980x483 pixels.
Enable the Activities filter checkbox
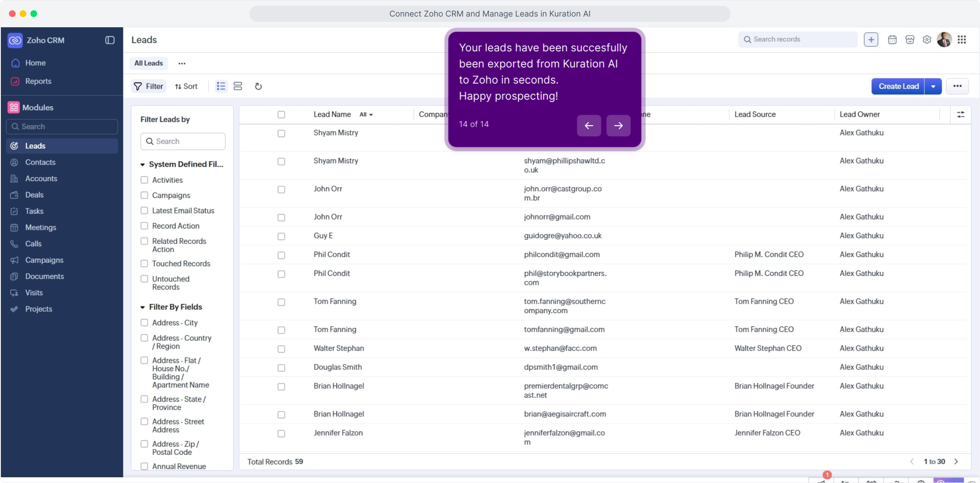click(144, 180)
